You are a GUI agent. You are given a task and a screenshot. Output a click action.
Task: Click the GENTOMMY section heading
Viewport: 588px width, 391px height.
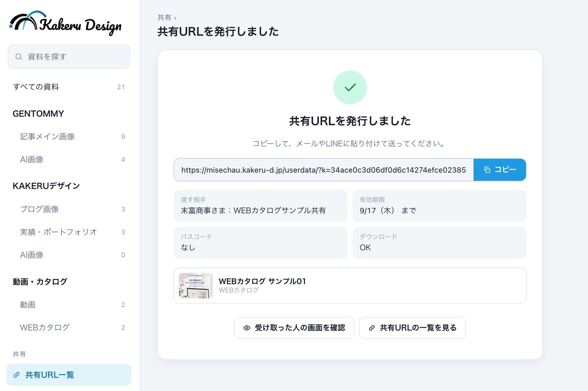click(x=38, y=114)
